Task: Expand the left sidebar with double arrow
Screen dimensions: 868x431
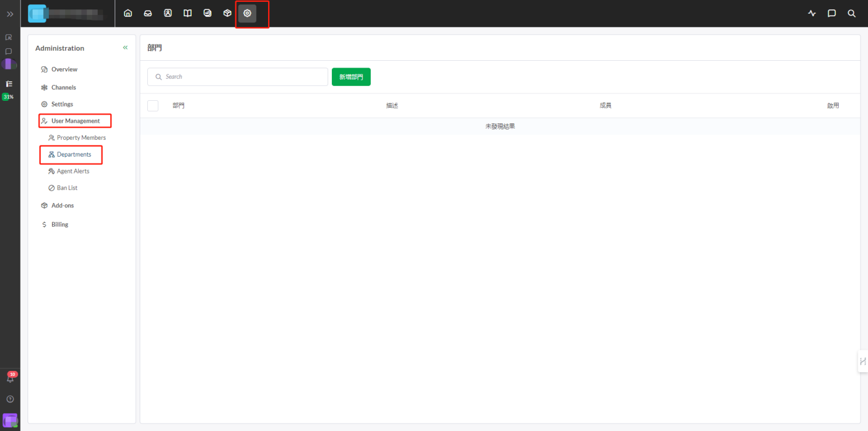Action: (x=10, y=14)
